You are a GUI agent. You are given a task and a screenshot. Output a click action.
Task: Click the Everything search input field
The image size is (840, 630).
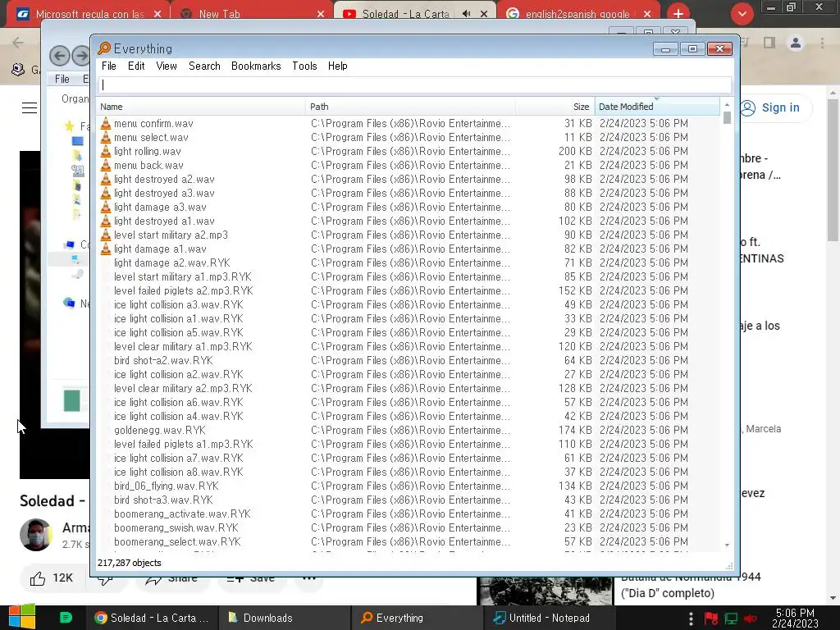(415, 84)
